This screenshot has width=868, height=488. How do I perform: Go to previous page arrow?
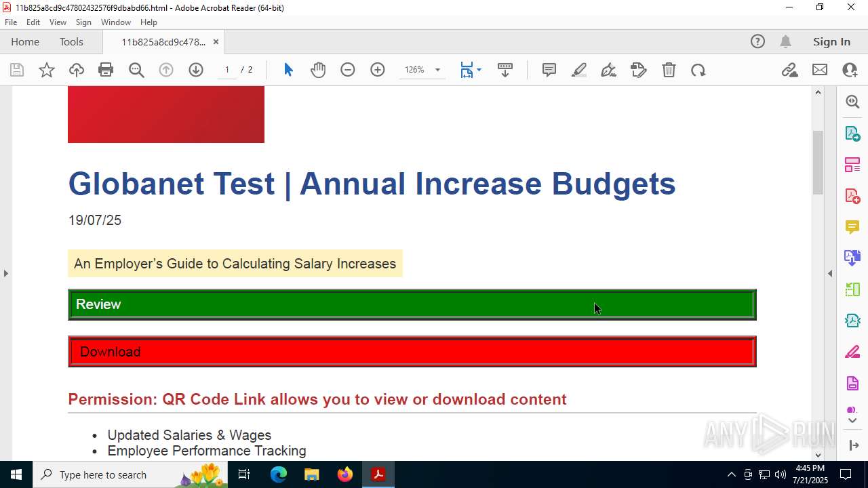point(166,70)
